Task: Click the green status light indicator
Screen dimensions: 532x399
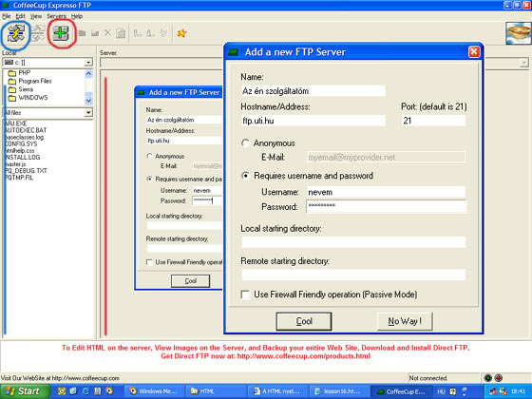Action: [488, 378]
